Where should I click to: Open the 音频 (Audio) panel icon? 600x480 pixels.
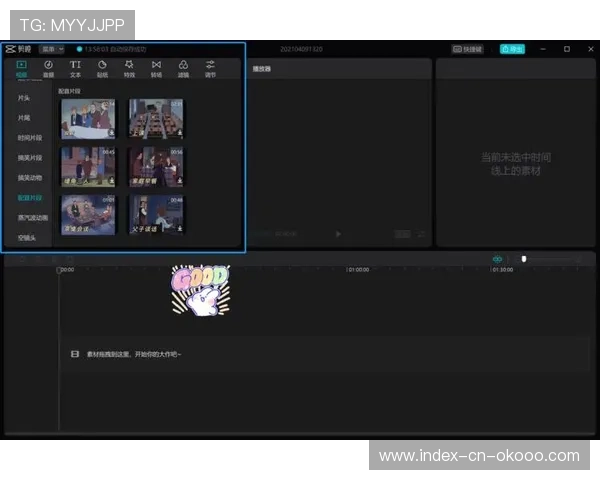point(48,68)
